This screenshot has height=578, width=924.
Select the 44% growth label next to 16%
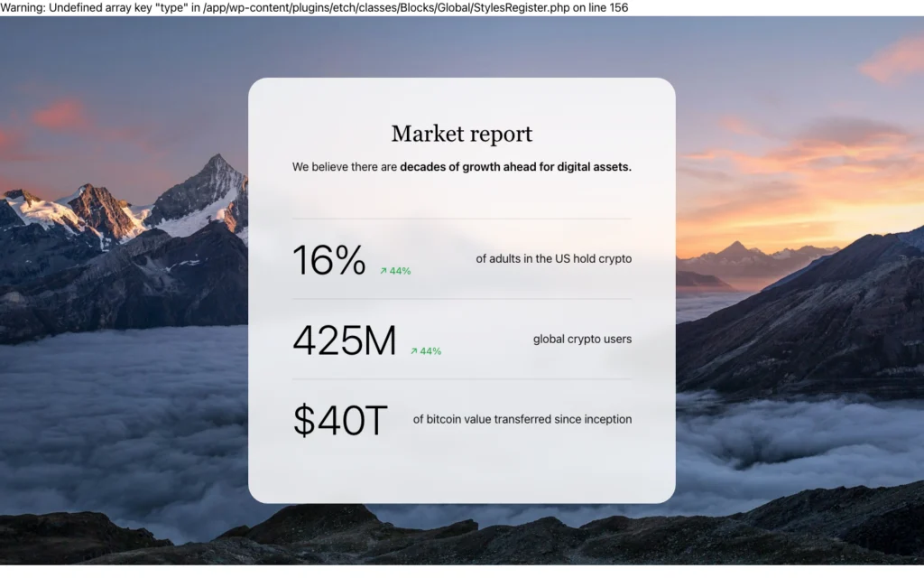[x=400, y=271]
